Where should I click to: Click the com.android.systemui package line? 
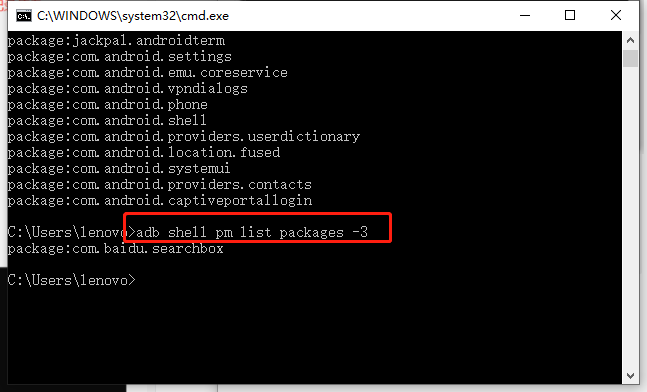point(119,169)
